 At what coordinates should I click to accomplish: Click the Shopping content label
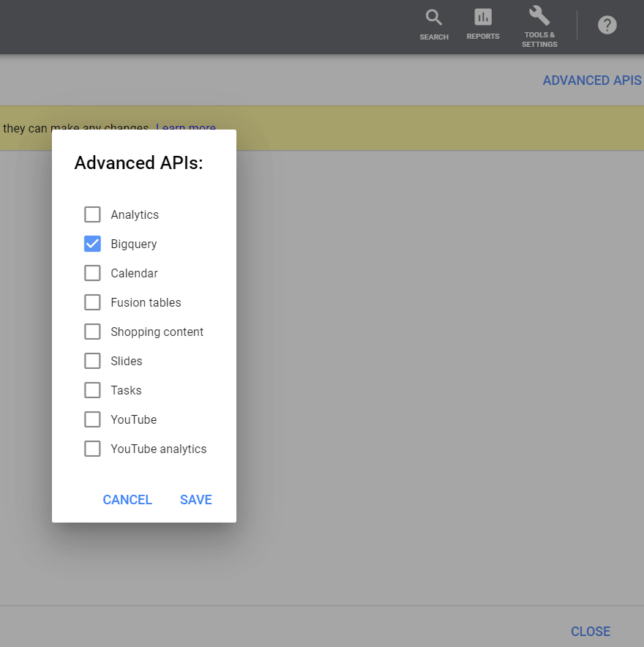157,332
